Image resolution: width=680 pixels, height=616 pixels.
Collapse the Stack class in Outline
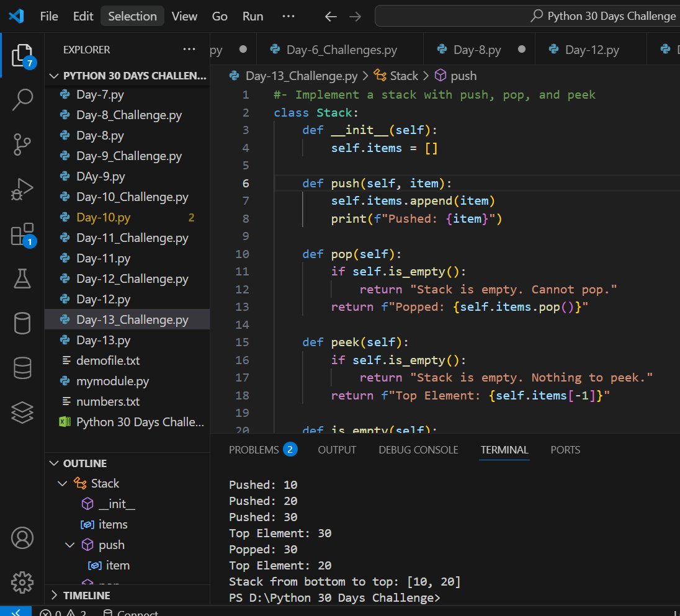click(x=63, y=483)
